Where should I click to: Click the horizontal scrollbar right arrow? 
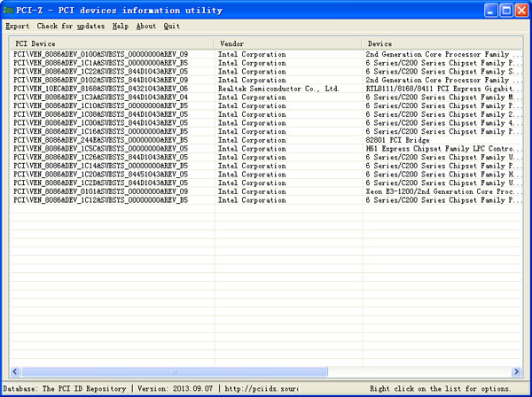pyautogui.click(x=516, y=371)
